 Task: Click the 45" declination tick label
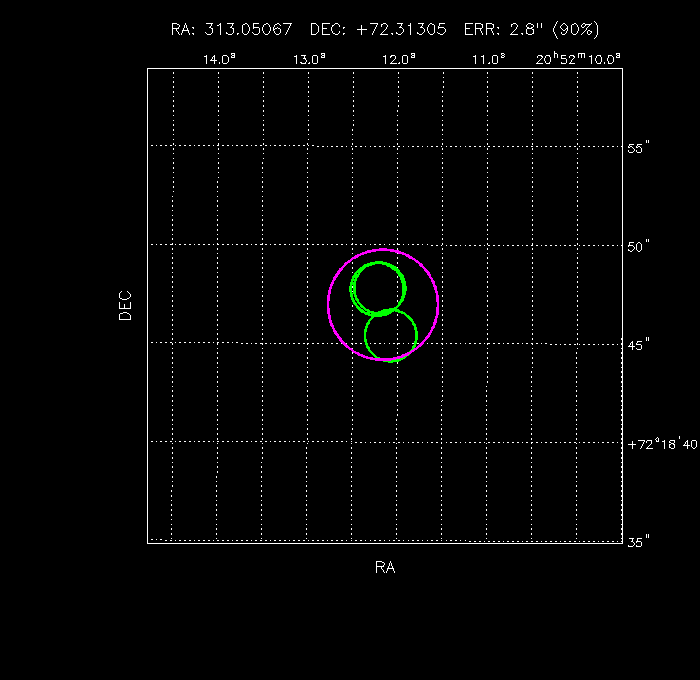tap(638, 344)
